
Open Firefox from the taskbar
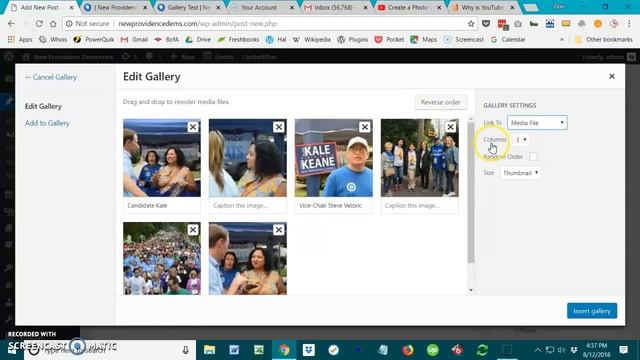(x=407, y=350)
